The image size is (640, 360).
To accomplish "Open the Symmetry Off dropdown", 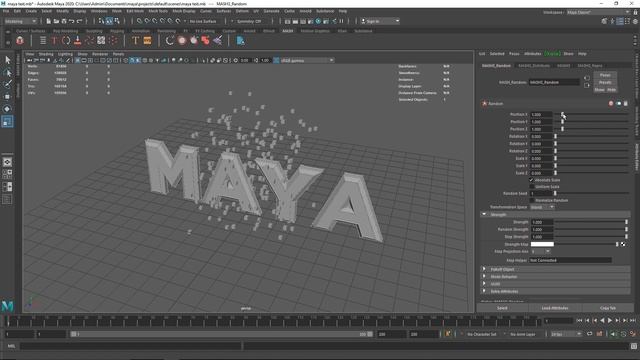I will tap(249, 21).
